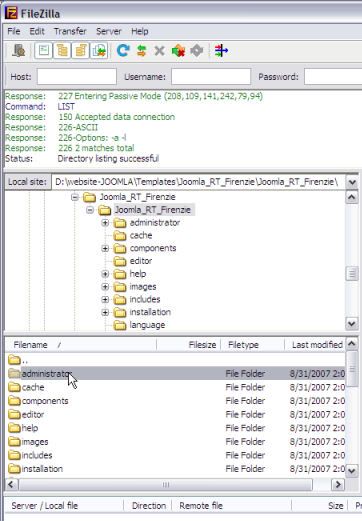The height and width of the screenshot is (521, 362).
Task: Click scroll down arrow of file list
Action: 352,471
